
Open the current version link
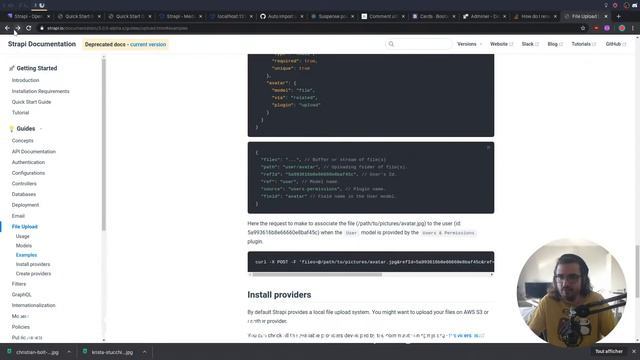pos(148,44)
